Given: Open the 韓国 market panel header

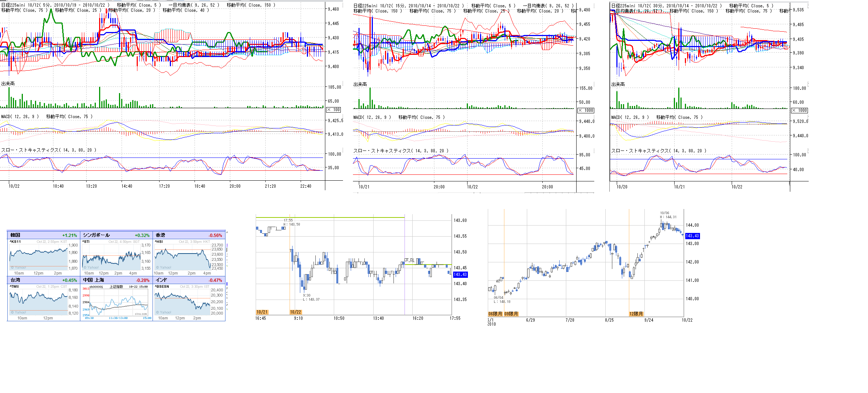Looking at the screenshot, I should 43,235.
